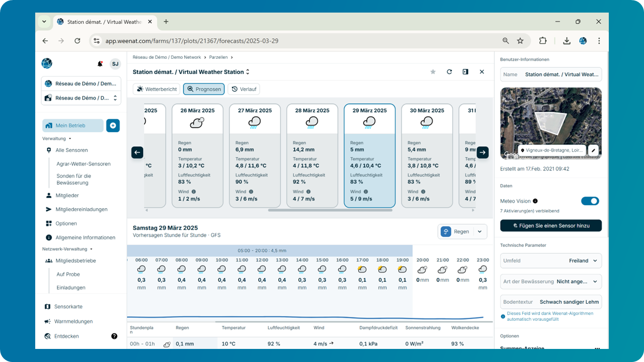644x362 pixels.
Task: Open first Réseau de Démo network selector
Action: [81, 83]
